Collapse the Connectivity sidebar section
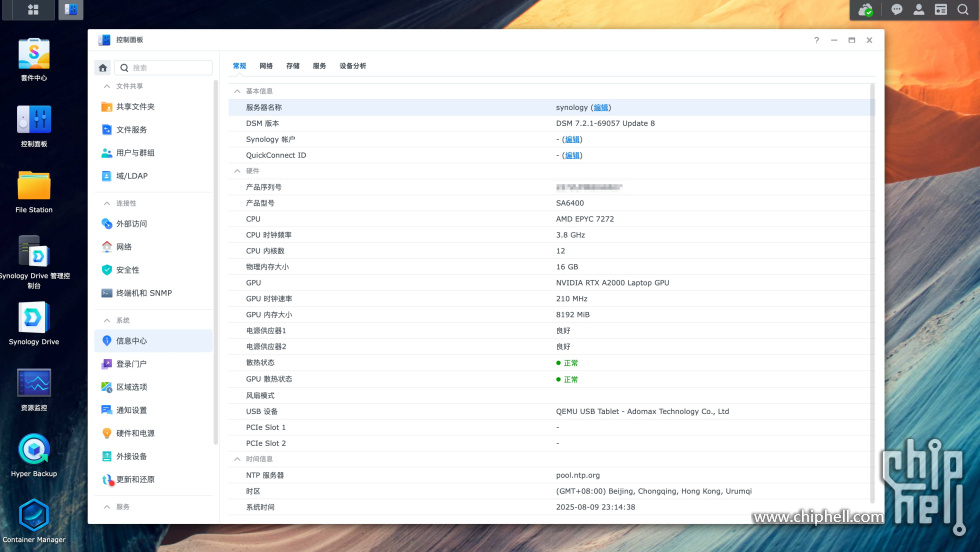 tap(107, 203)
